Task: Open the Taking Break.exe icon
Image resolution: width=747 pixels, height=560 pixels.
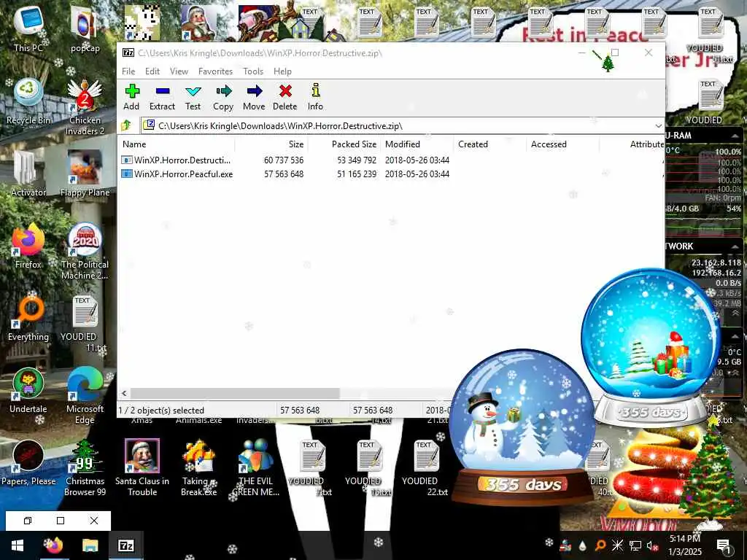Action: point(198,469)
